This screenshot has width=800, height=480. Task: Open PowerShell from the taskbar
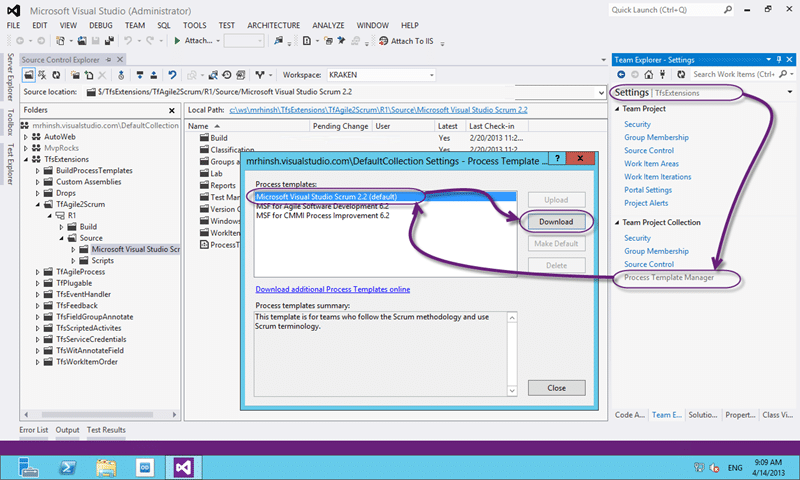(x=68, y=467)
